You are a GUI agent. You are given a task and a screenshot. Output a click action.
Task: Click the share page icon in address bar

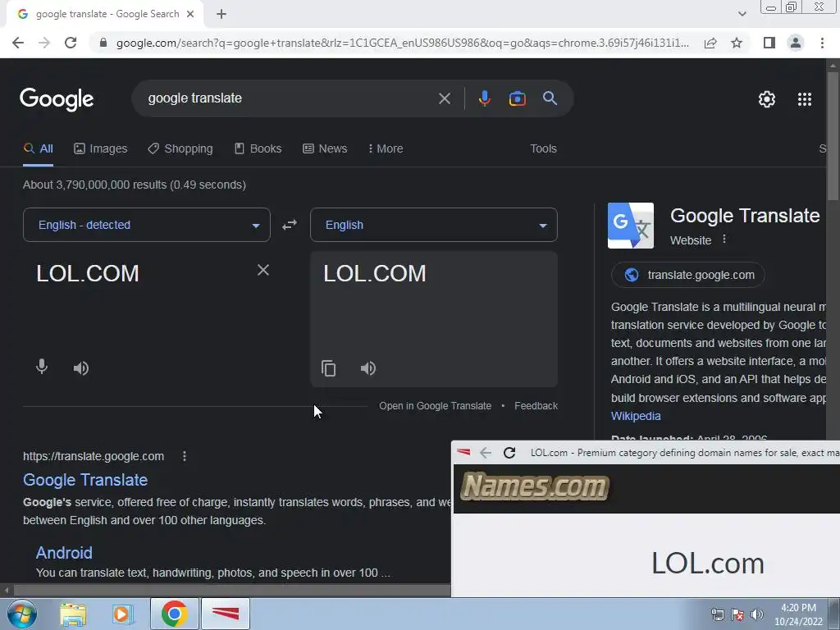coord(710,43)
